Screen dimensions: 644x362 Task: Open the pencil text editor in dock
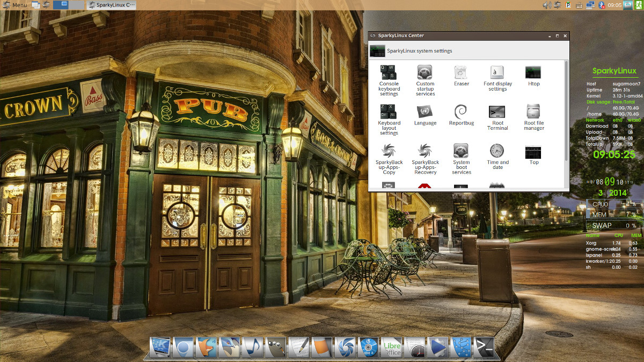click(x=298, y=348)
